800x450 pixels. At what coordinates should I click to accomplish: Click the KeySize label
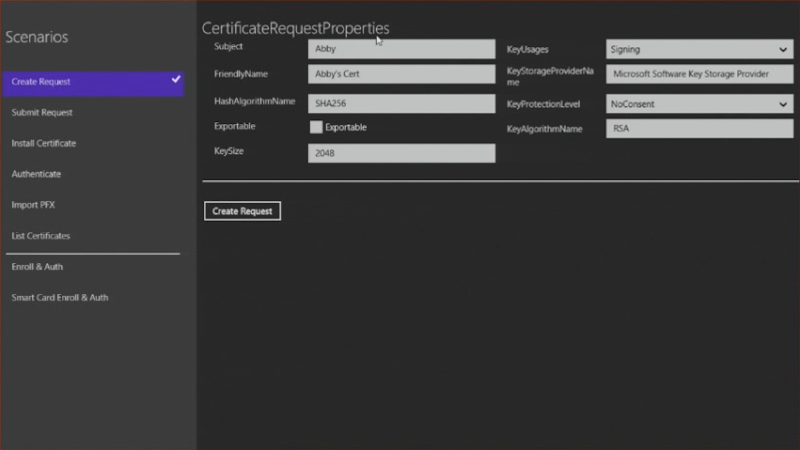point(229,151)
